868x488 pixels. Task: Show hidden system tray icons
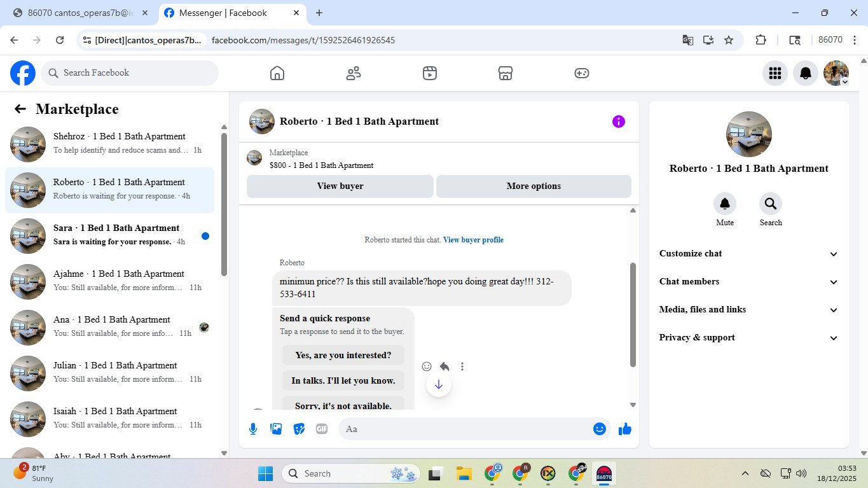click(745, 473)
